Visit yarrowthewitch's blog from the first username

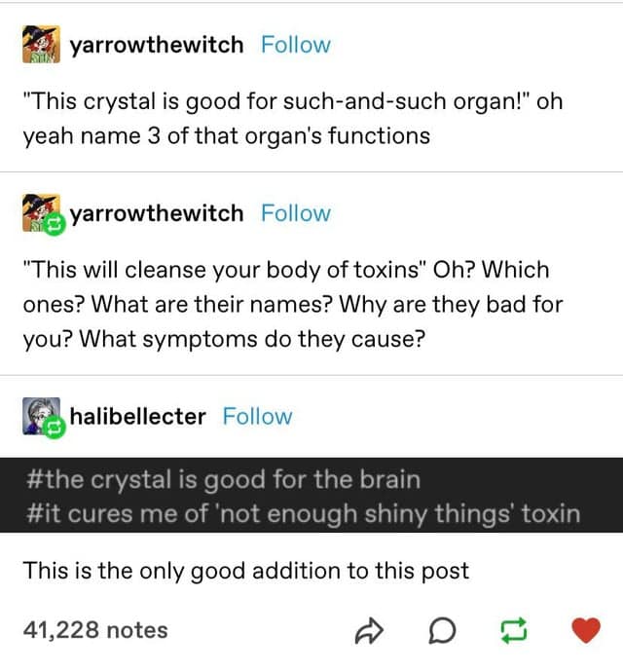coord(156,45)
